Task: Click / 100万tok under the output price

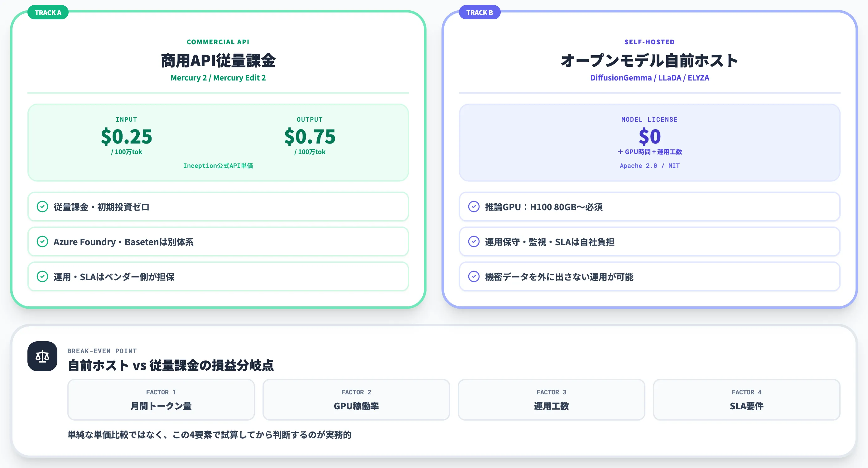Action: tap(310, 152)
